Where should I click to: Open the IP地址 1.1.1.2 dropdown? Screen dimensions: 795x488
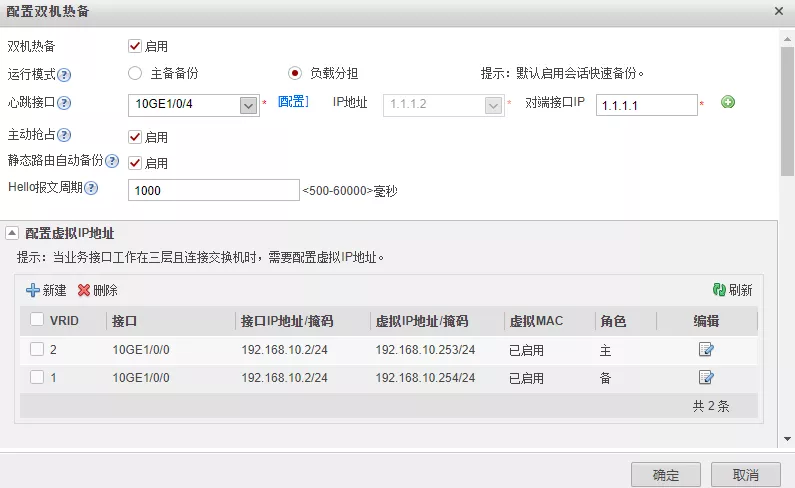pos(492,105)
